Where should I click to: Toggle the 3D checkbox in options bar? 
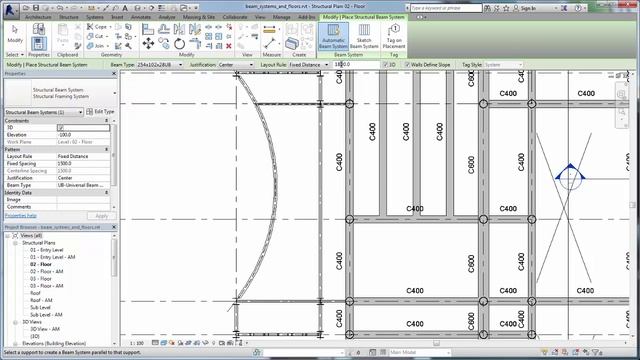point(385,65)
